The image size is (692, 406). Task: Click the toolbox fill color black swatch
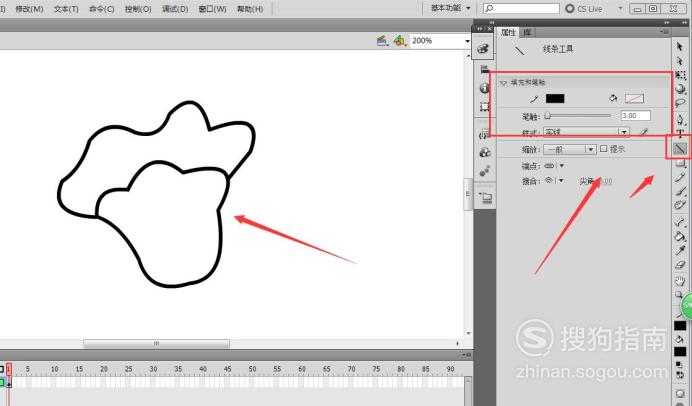click(x=680, y=352)
